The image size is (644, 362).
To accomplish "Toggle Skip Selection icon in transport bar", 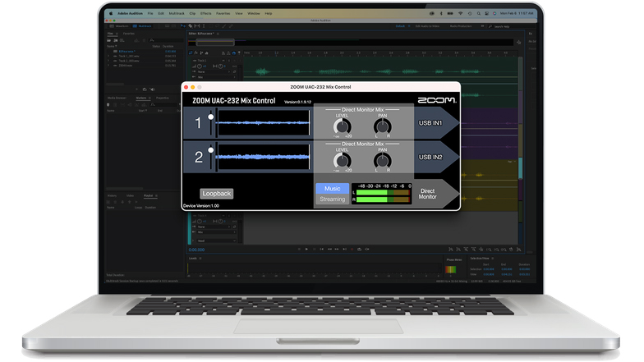I will click(366, 250).
